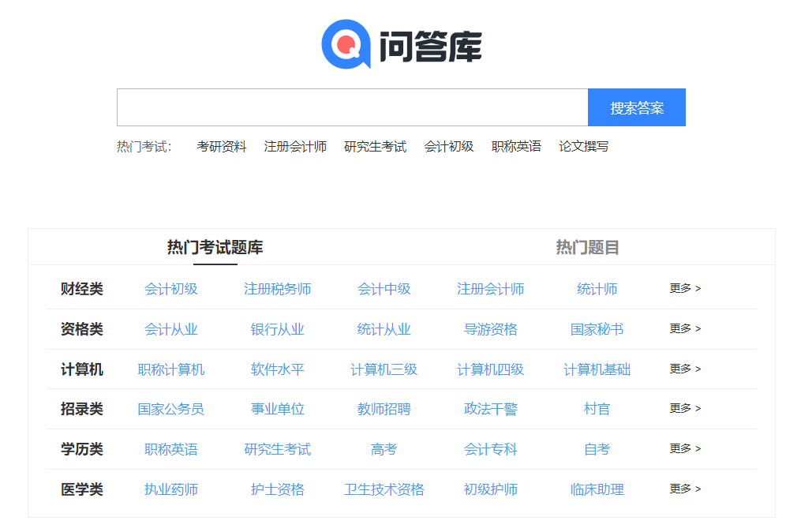Viewport: 786px width, 532px height.
Task: Open the 注册税务师 question bank
Action: click(x=277, y=290)
